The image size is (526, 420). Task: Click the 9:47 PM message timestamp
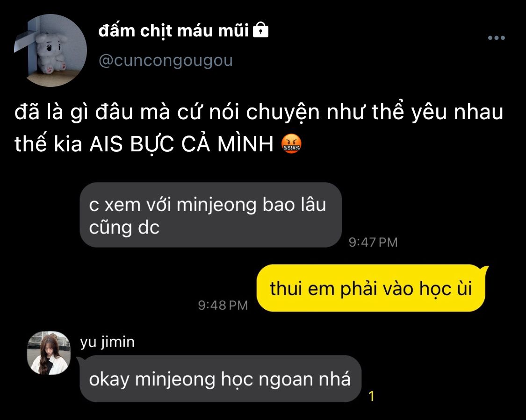(x=373, y=242)
